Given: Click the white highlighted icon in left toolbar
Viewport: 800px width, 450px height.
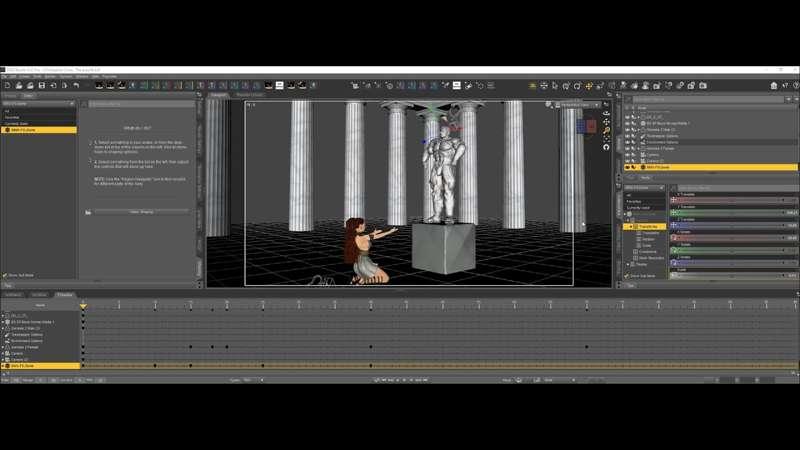Looking at the screenshot, I should [280, 86].
